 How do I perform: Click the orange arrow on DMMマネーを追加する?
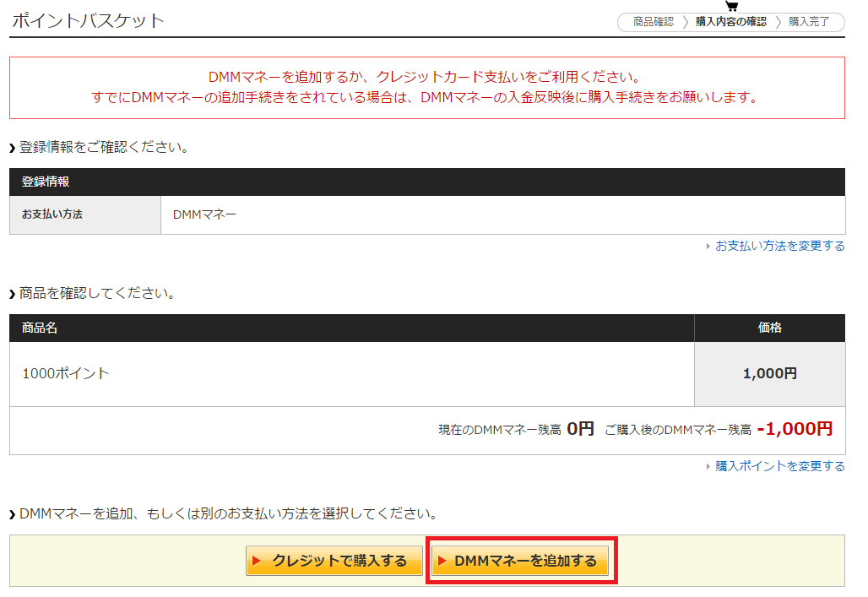(442, 561)
